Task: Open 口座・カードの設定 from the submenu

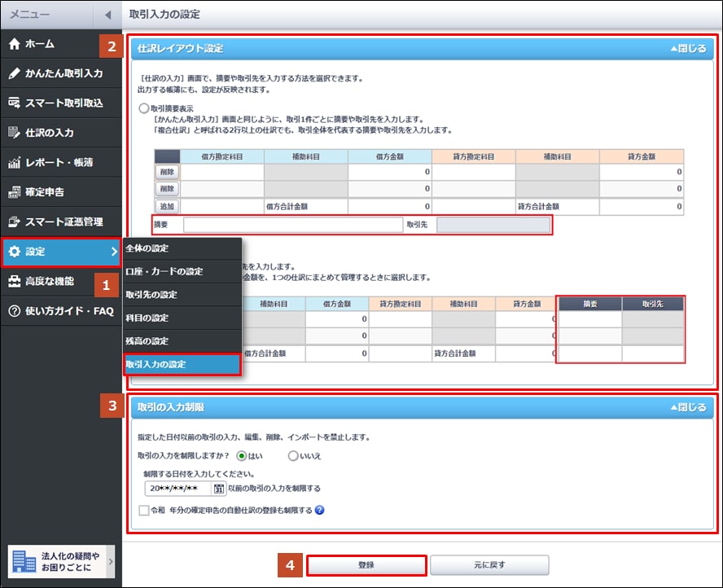Action: pos(182,272)
